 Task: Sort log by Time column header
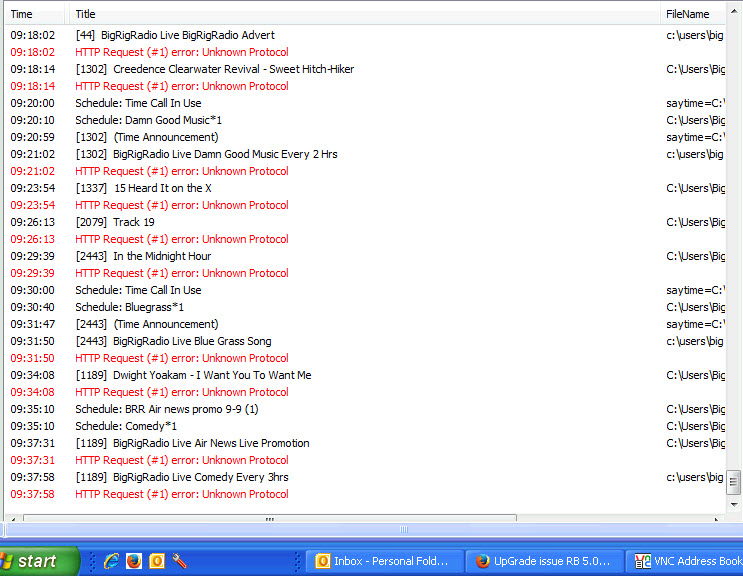[34, 14]
